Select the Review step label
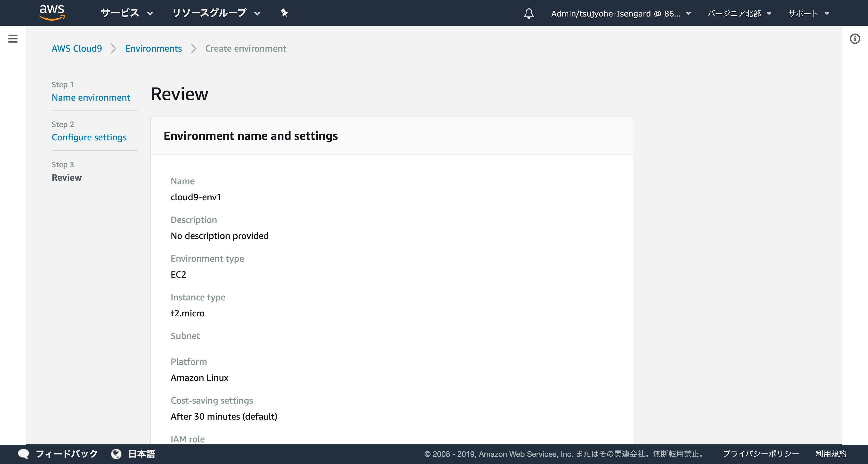 point(67,178)
